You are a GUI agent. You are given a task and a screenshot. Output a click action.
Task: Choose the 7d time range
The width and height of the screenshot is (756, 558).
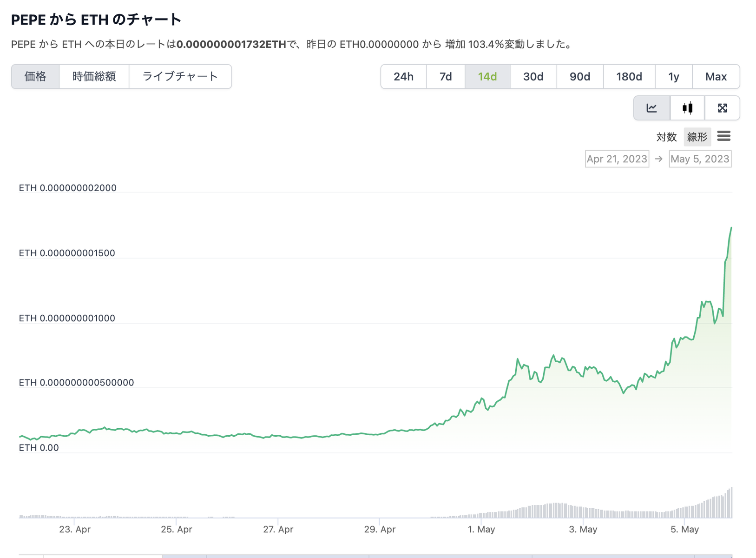click(x=446, y=76)
